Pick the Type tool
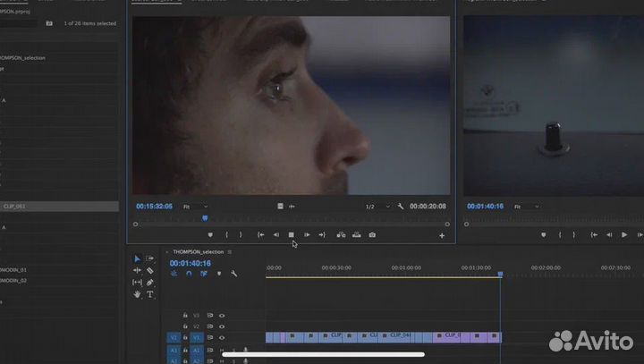The height and width of the screenshot is (364, 644). (149, 293)
